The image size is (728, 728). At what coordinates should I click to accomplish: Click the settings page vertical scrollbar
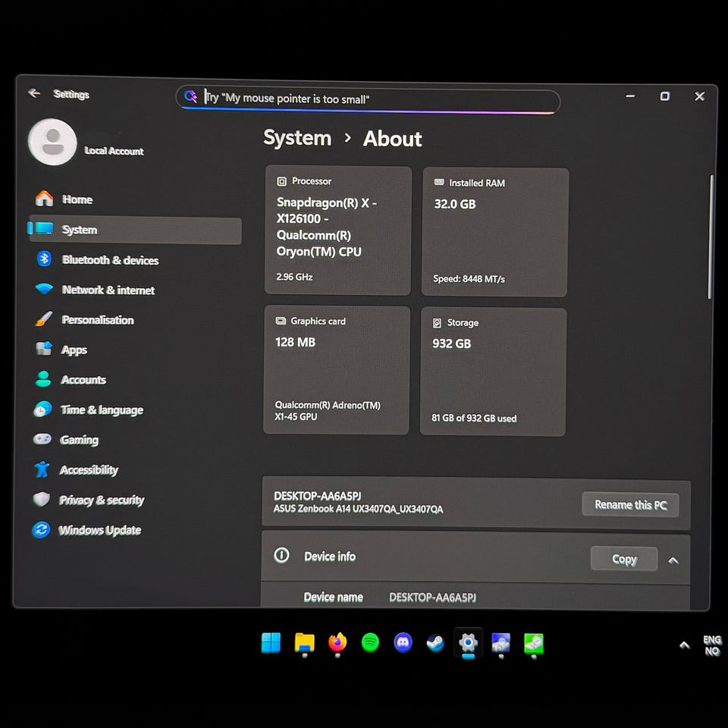pyautogui.click(x=710, y=237)
